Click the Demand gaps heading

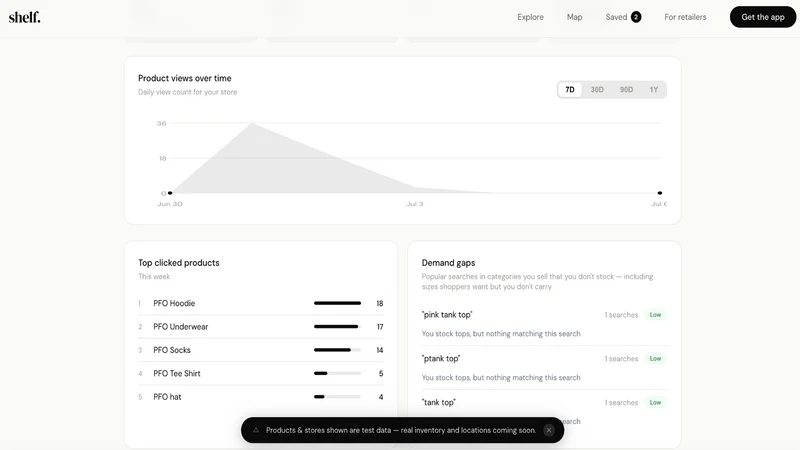[448, 263]
